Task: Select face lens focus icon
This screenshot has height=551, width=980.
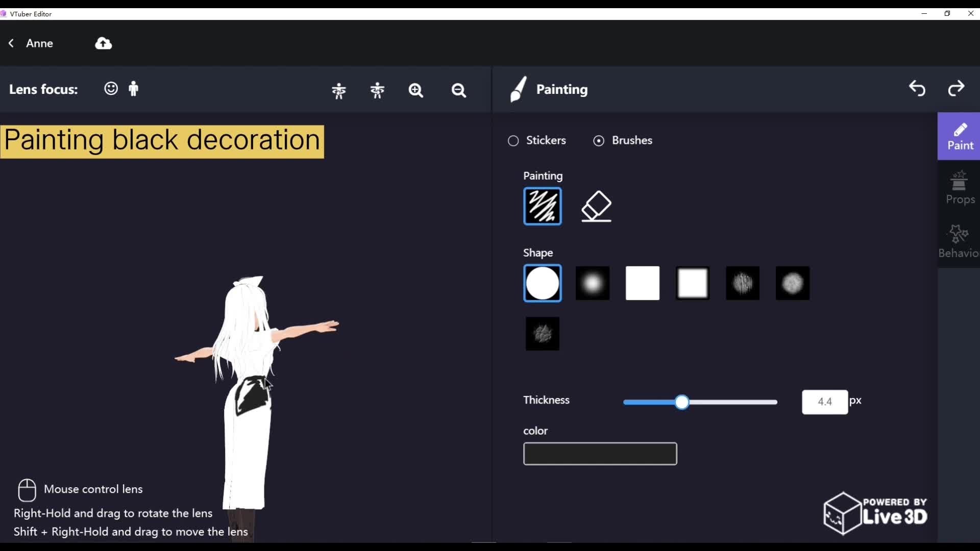Action: point(111,89)
